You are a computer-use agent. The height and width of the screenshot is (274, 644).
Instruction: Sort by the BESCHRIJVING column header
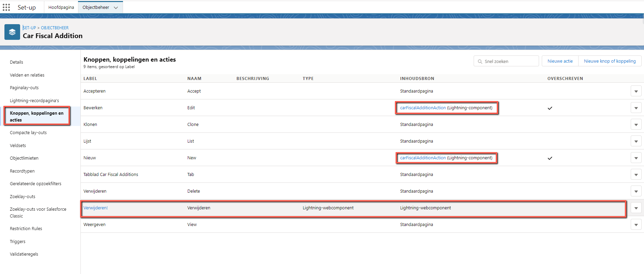[252, 78]
